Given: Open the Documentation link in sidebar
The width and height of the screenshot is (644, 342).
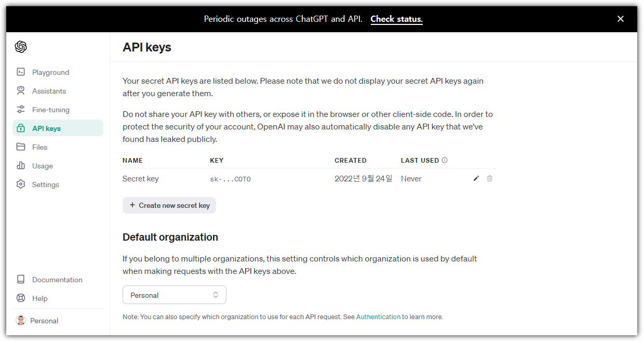Looking at the screenshot, I should point(58,280).
